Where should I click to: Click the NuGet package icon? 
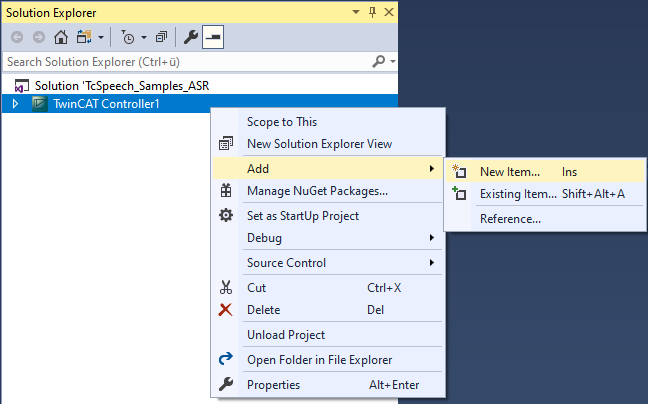click(x=226, y=190)
